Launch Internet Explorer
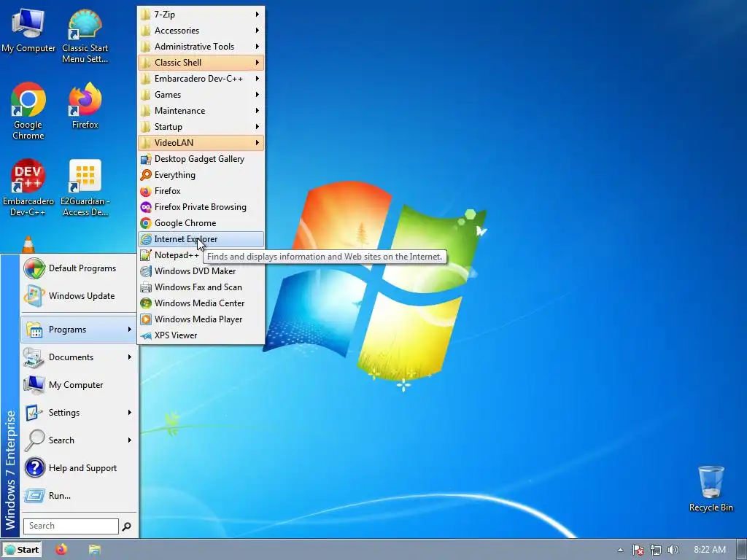747x560 pixels. pyautogui.click(x=201, y=239)
